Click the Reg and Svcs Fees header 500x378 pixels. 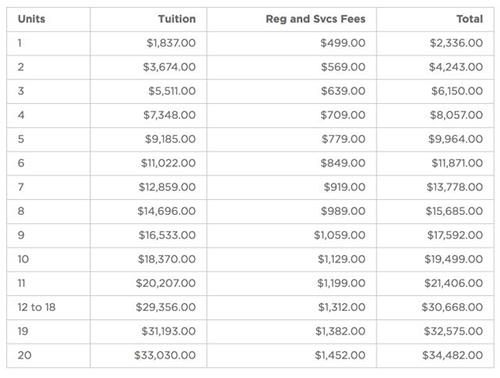315,19
